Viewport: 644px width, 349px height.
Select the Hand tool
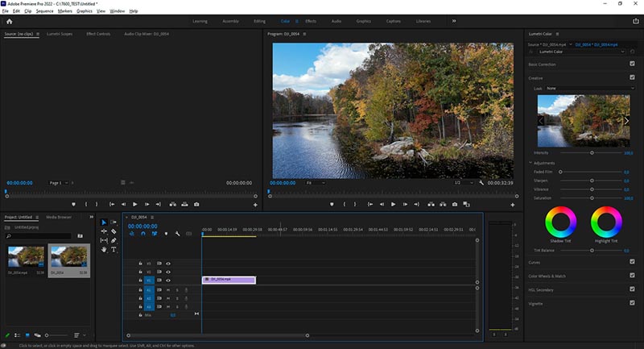tap(104, 249)
